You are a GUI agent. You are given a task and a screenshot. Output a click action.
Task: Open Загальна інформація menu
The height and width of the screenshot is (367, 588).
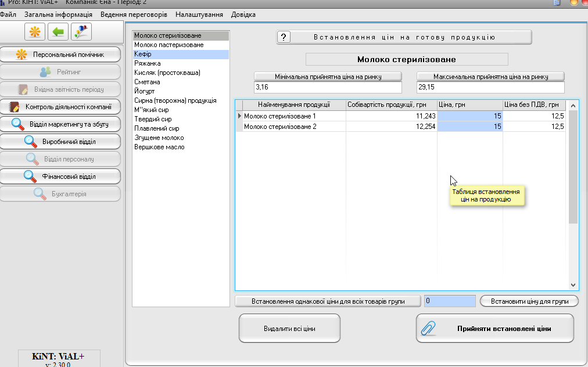pos(58,15)
